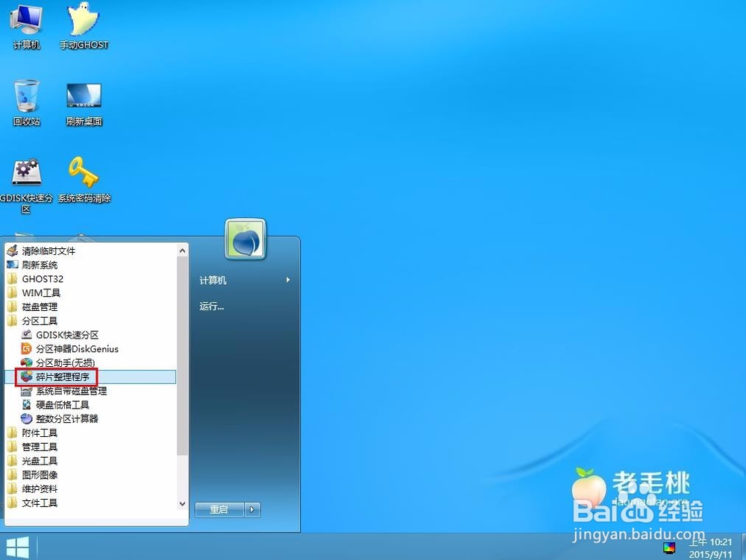Click the 分区助手(无损) icon
Screen dimensions: 746x560
coord(27,362)
